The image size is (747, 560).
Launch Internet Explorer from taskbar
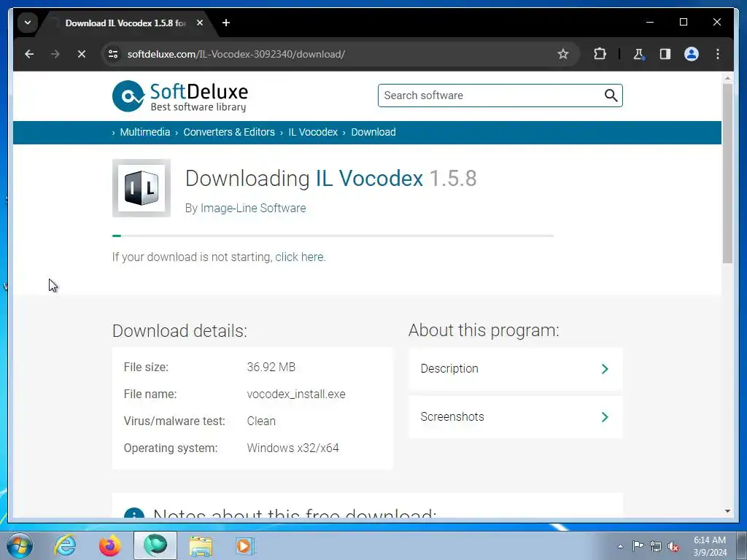[x=65, y=545]
